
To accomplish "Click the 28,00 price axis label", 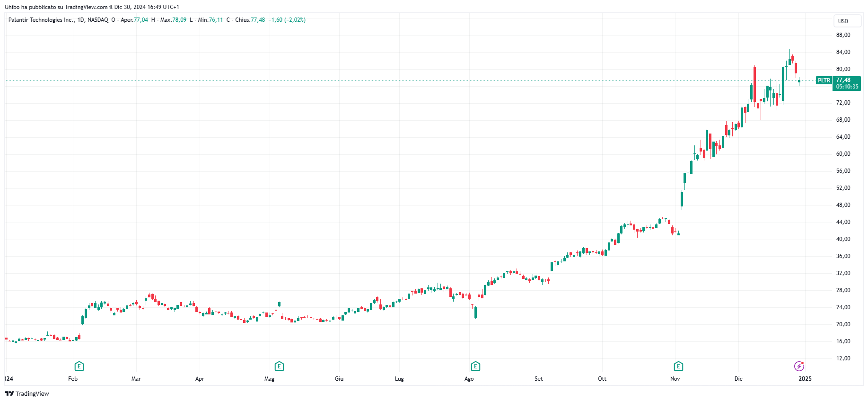I will pos(843,290).
